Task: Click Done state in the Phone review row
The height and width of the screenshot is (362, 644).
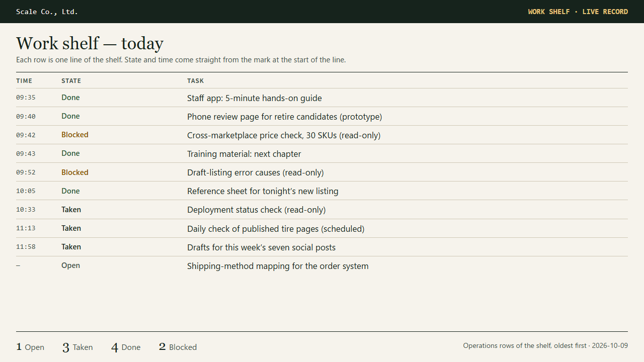Action: pyautogui.click(x=70, y=116)
